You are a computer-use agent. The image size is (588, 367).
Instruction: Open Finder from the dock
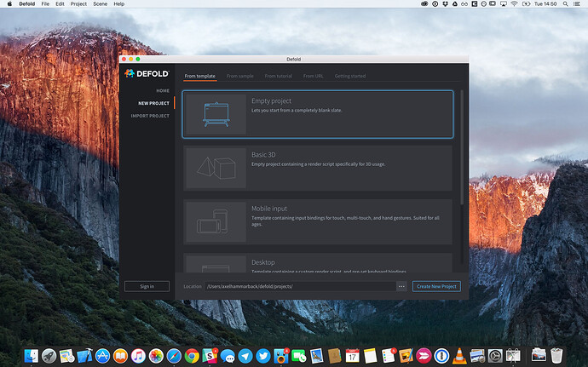click(x=30, y=354)
